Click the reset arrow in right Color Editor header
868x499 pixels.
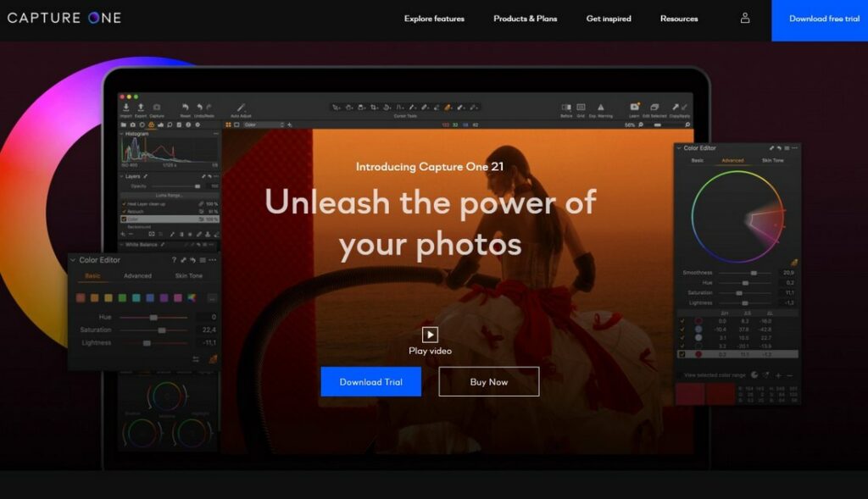pyautogui.click(x=779, y=148)
